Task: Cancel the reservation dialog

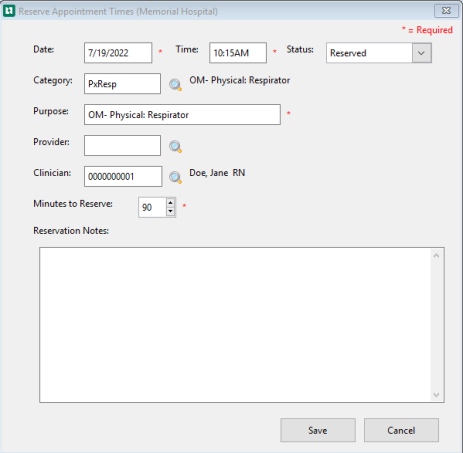Action: pyautogui.click(x=401, y=430)
